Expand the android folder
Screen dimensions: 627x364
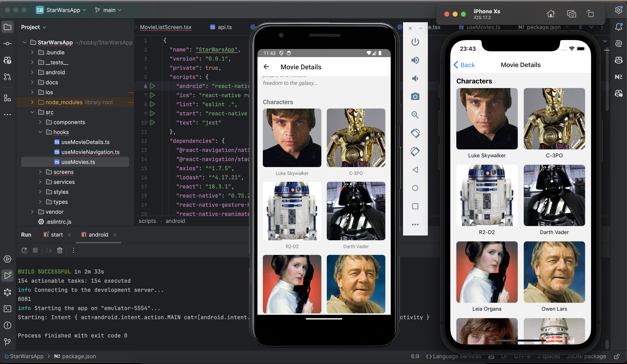click(x=32, y=72)
